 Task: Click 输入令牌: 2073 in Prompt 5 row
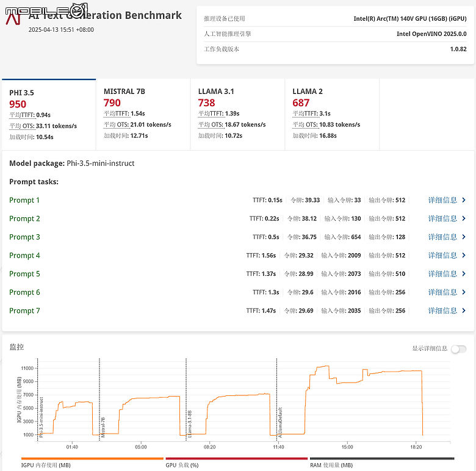(341, 274)
